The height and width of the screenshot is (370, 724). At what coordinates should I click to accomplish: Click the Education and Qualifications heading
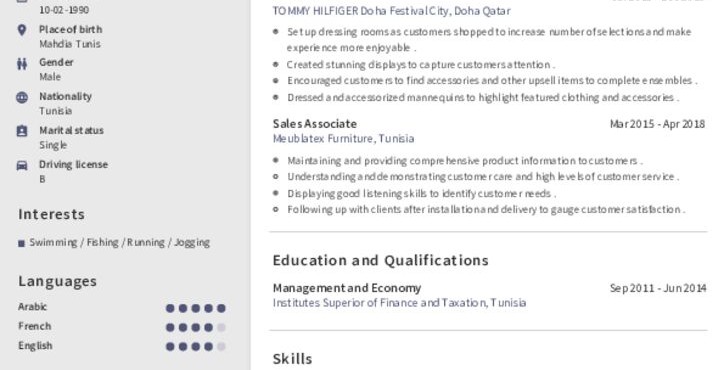380,261
